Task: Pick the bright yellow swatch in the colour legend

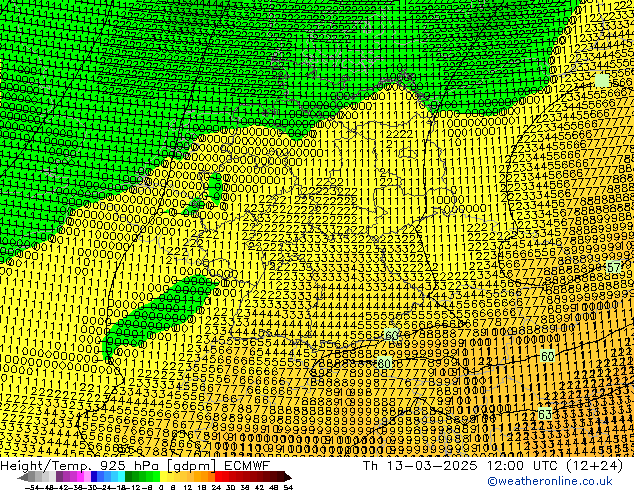Action: [163, 477]
